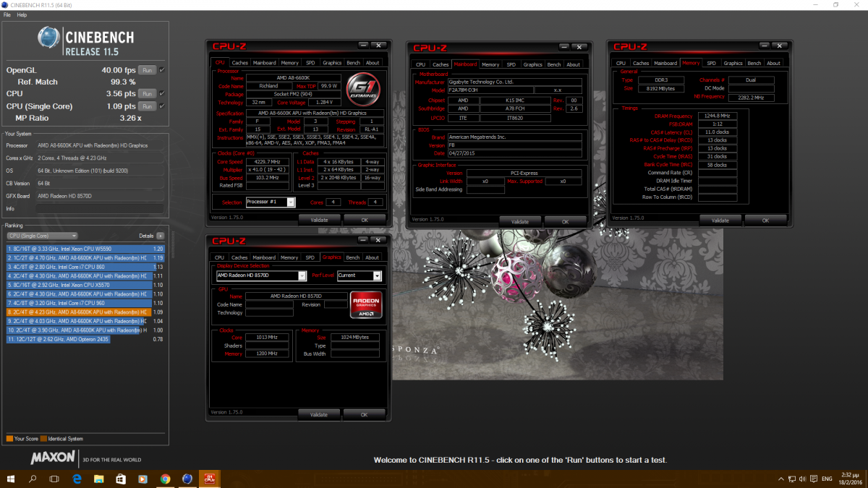The height and width of the screenshot is (488, 868).
Task: Open Task View from taskbar
Action: click(x=54, y=479)
